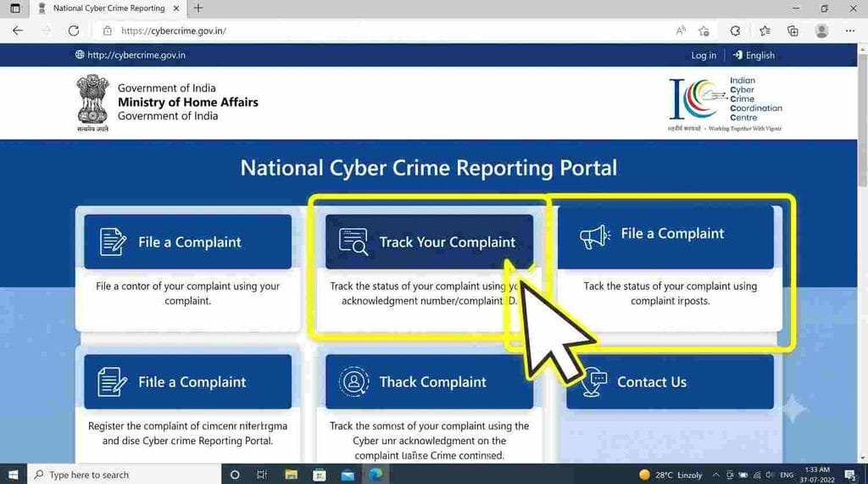Go back to the previous page

(x=18, y=31)
